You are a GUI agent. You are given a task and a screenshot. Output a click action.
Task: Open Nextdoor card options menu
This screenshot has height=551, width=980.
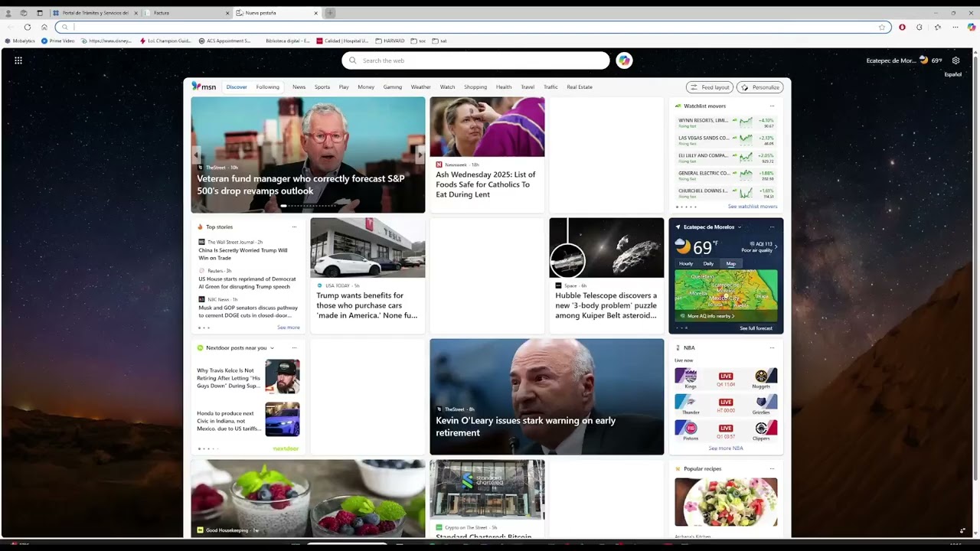click(x=294, y=347)
